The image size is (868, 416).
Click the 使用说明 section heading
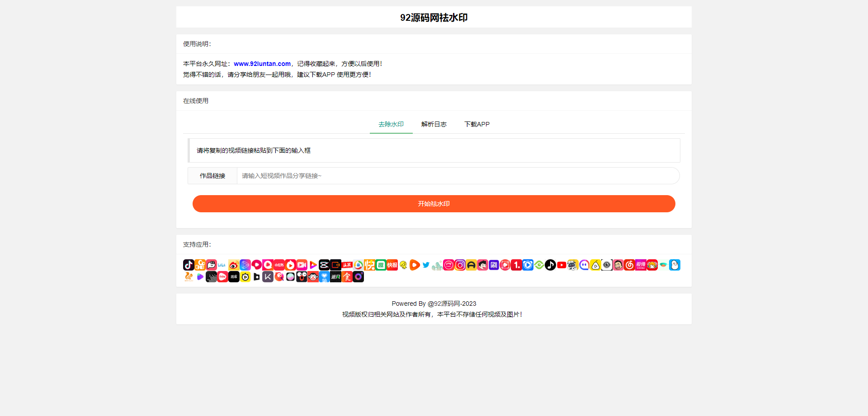pyautogui.click(x=197, y=44)
